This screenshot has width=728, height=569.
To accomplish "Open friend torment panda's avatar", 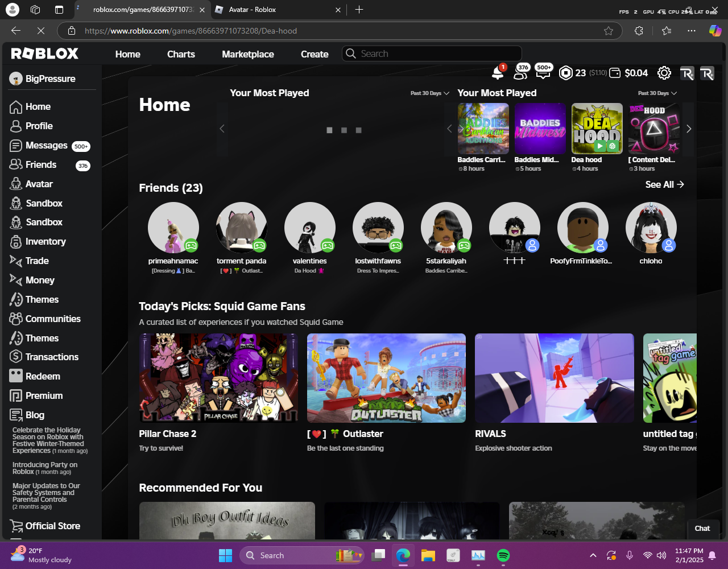I will point(242,228).
